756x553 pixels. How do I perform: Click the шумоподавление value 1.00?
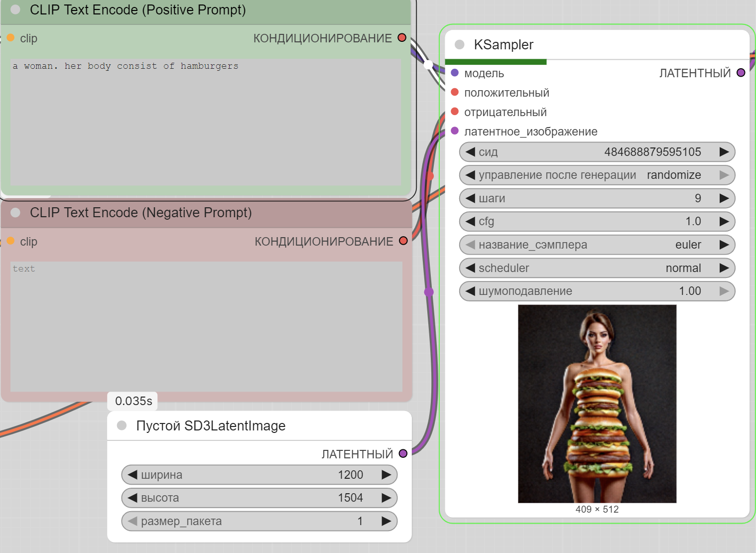tap(690, 291)
